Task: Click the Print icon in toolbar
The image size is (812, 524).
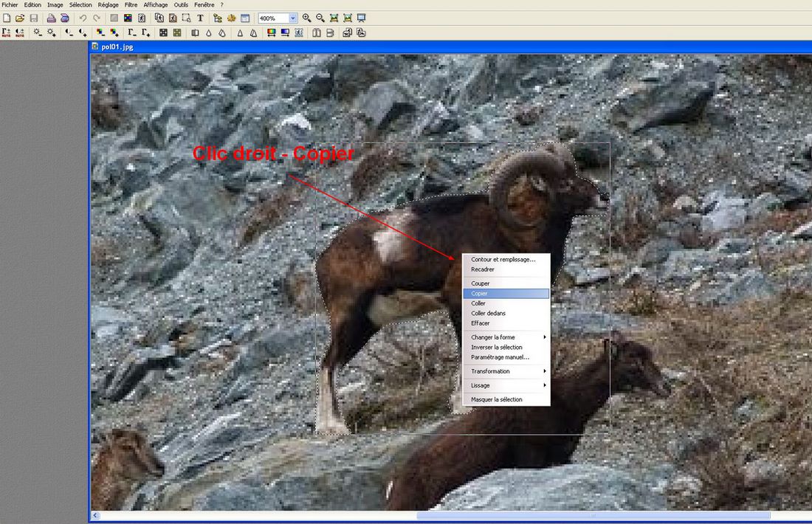Action: 52,18
